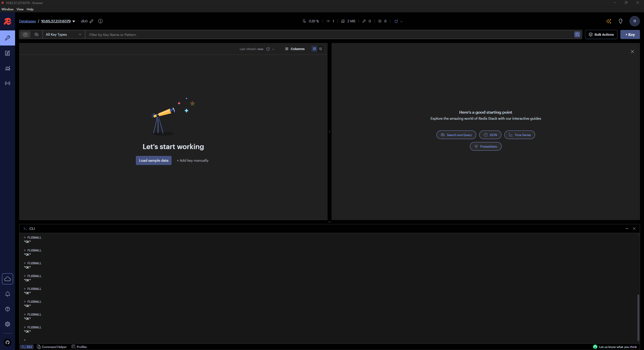Click the Copilot sparkle icon

(x=609, y=21)
